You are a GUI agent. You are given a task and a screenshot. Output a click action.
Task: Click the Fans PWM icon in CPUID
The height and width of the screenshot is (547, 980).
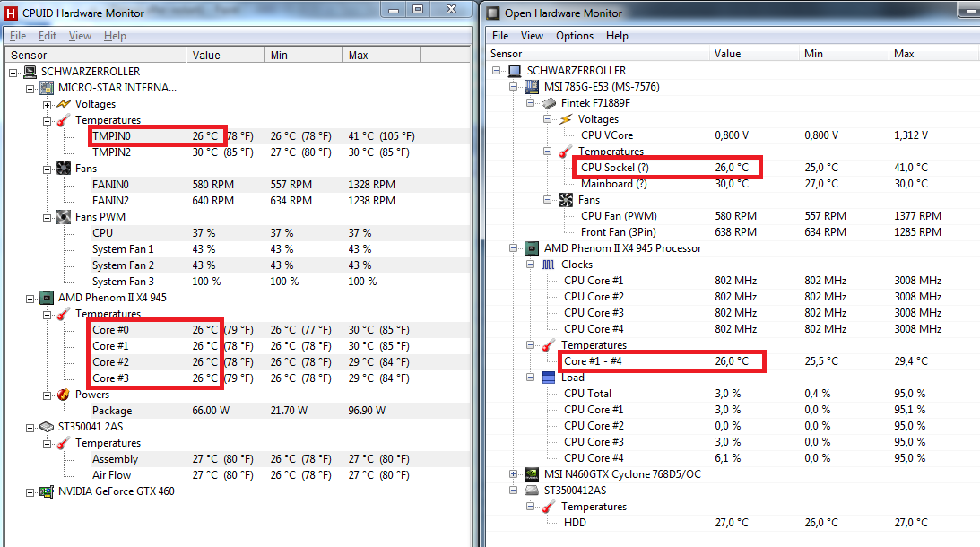63,217
